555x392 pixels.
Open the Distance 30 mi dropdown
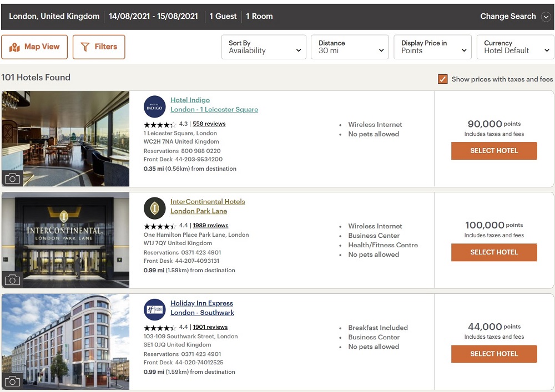click(x=350, y=47)
